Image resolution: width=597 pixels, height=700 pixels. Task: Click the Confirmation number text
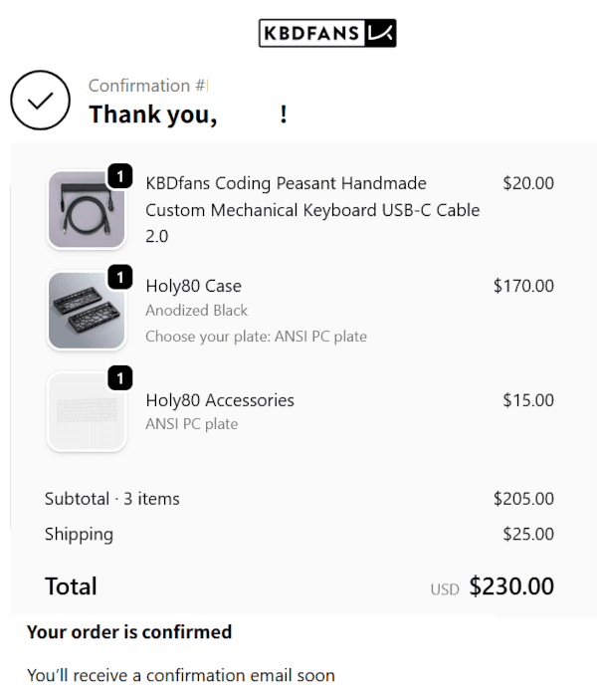point(147,86)
